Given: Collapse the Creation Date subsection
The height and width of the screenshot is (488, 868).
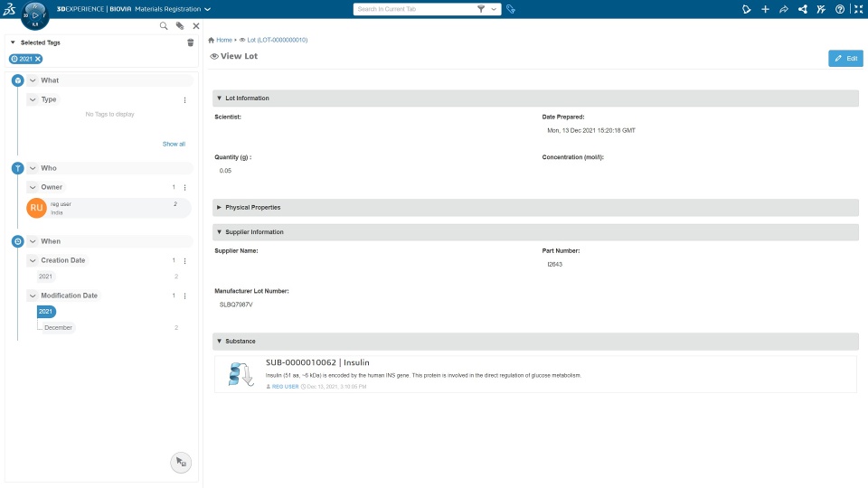Looking at the screenshot, I should pyautogui.click(x=33, y=260).
